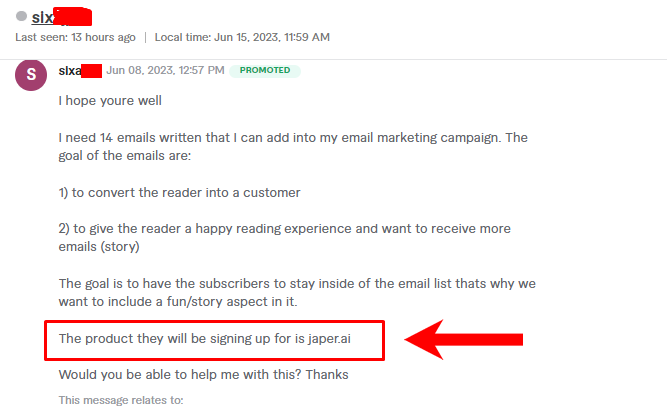Click the japer.ai text in the message
The height and width of the screenshot is (409, 667).
click(330, 339)
